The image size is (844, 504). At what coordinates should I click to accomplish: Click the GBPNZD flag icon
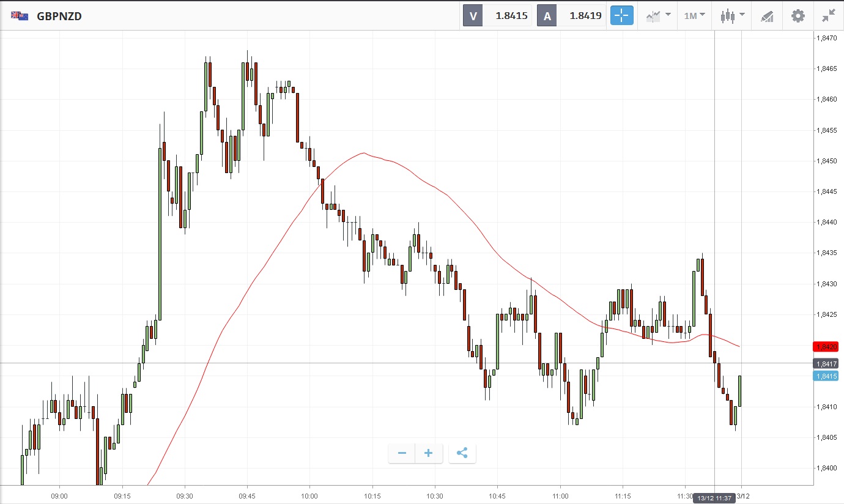tap(20, 17)
